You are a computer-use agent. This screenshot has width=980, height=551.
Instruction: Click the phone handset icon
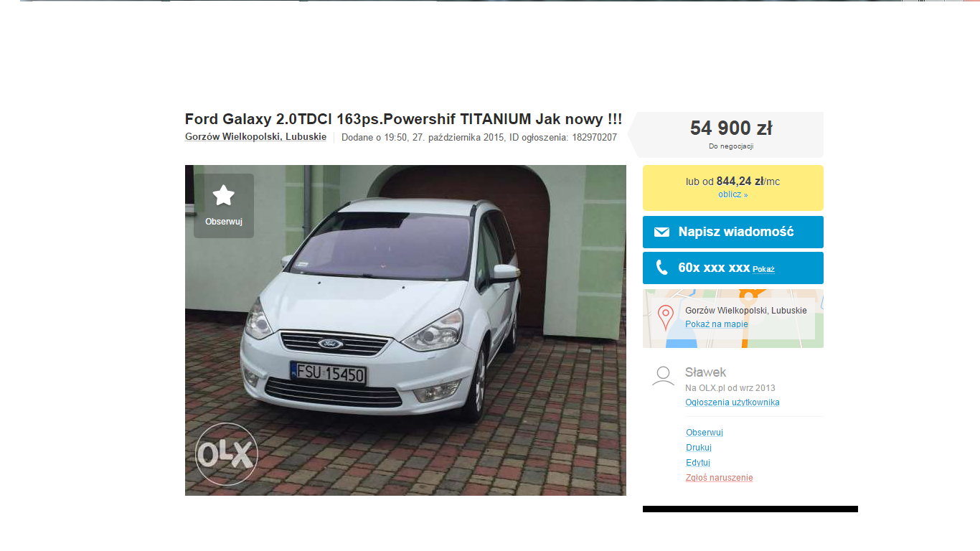coord(661,268)
